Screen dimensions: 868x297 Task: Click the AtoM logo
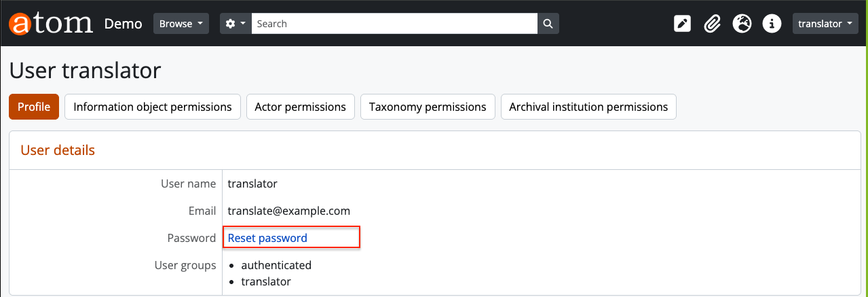tap(50, 23)
